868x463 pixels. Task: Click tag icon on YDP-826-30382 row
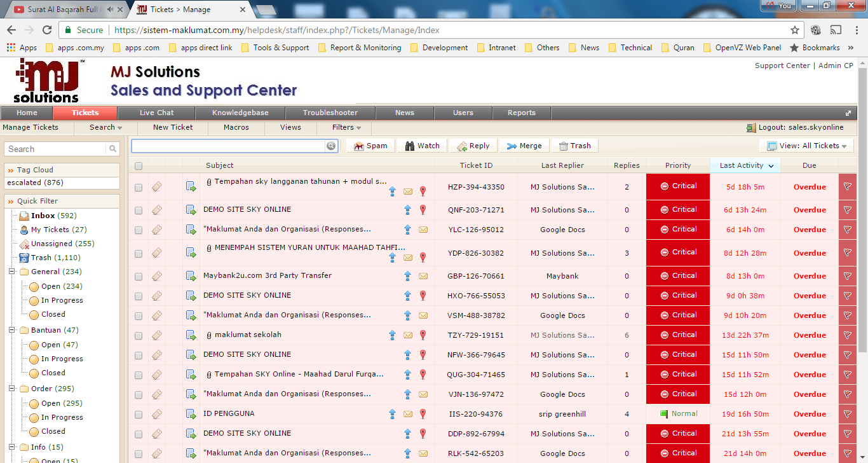156,252
